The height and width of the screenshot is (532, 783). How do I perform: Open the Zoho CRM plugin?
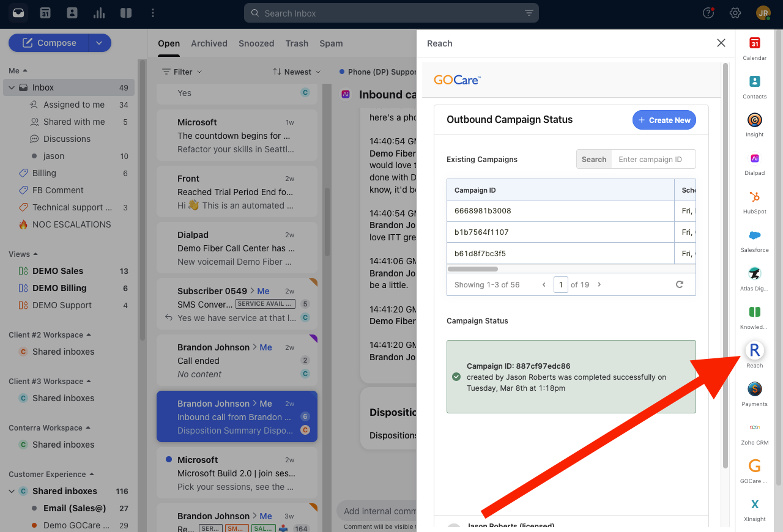[754, 433]
